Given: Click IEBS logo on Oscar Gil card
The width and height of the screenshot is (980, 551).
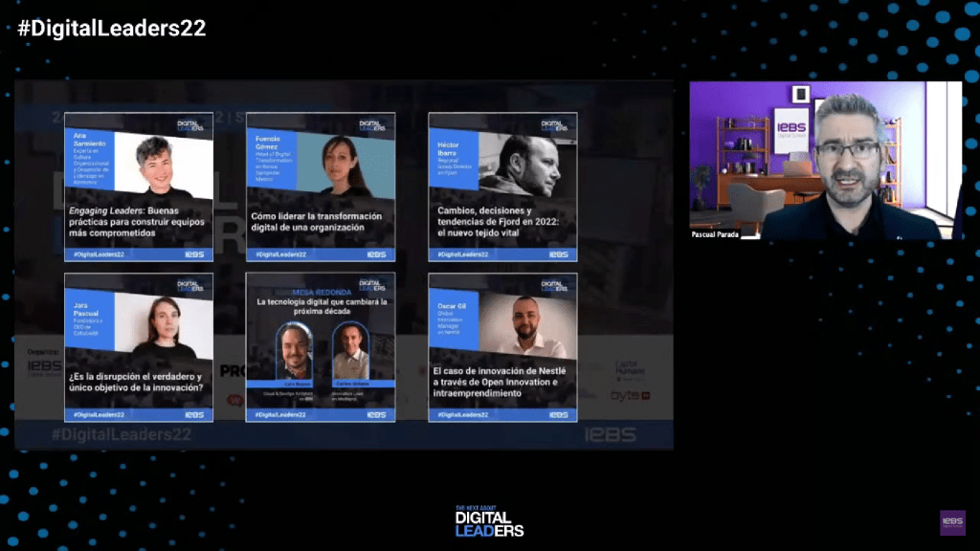Looking at the screenshot, I should coord(558,415).
